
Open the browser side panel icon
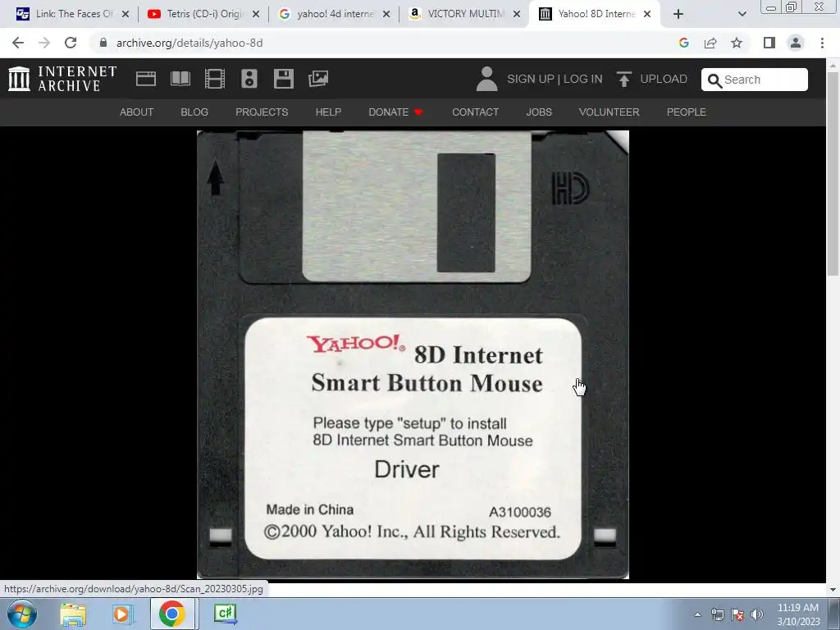click(x=769, y=43)
